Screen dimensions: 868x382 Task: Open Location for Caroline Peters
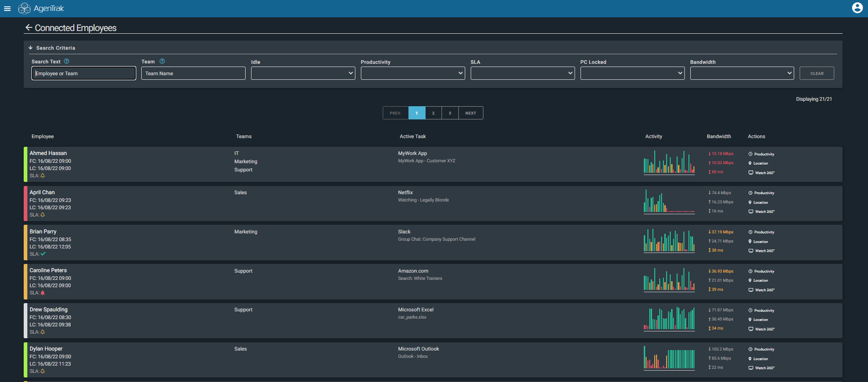tap(758, 280)
